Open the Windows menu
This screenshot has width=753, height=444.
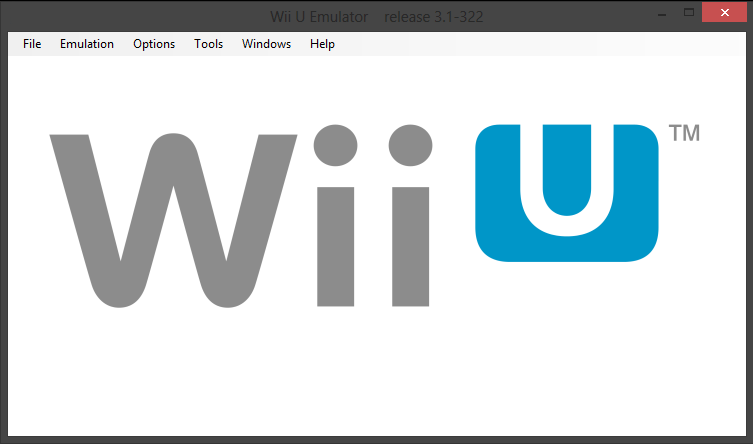point(266,44)
